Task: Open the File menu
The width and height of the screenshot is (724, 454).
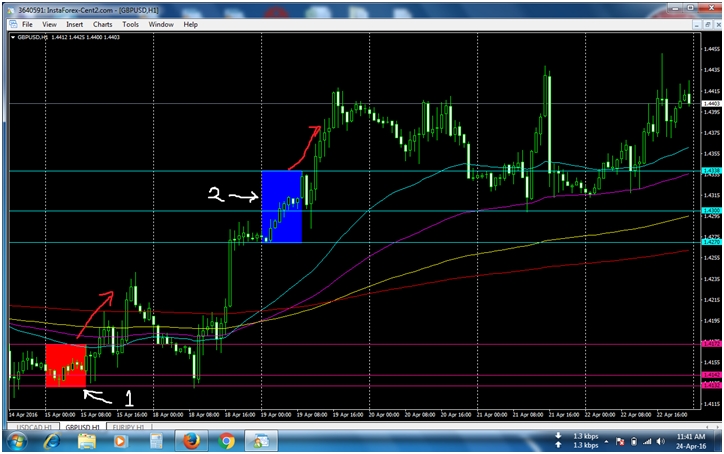Action: 27,24
